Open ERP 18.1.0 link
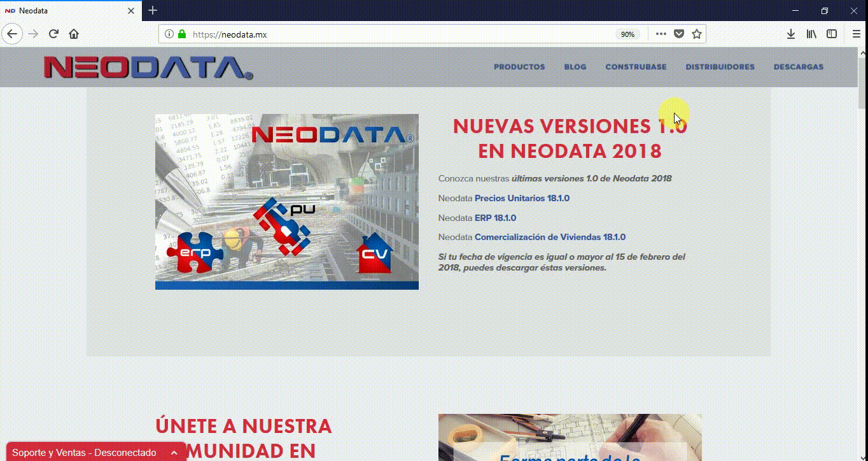Viewport: 868px width, 461px height. (x=495, y=218)
